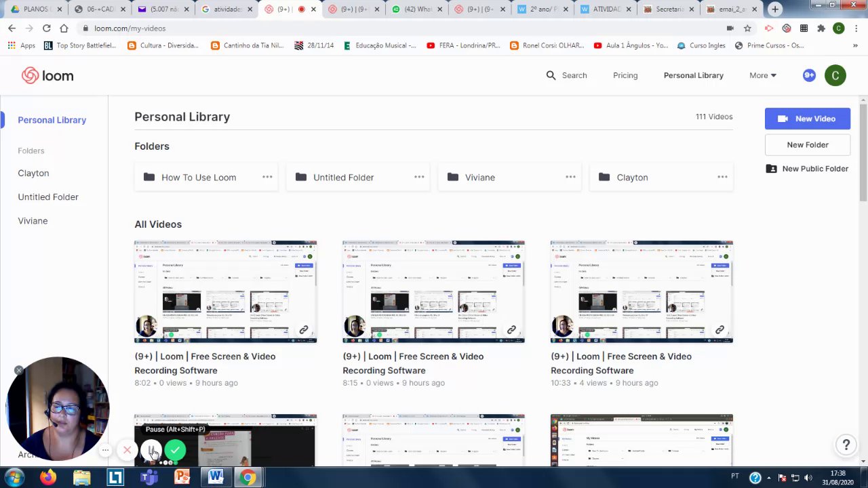Click the Loom logo in the header
Screen dimensions: 868x488
click(x=47, y=75)
